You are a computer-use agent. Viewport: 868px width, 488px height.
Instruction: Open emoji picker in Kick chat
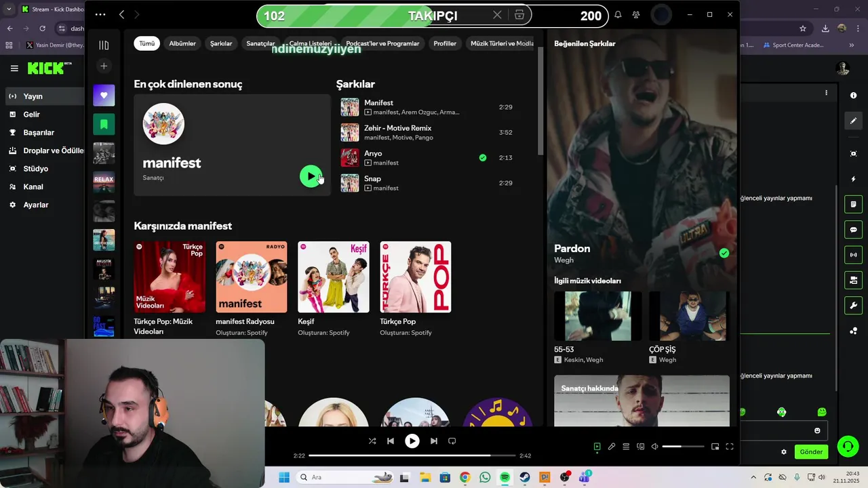817,430
